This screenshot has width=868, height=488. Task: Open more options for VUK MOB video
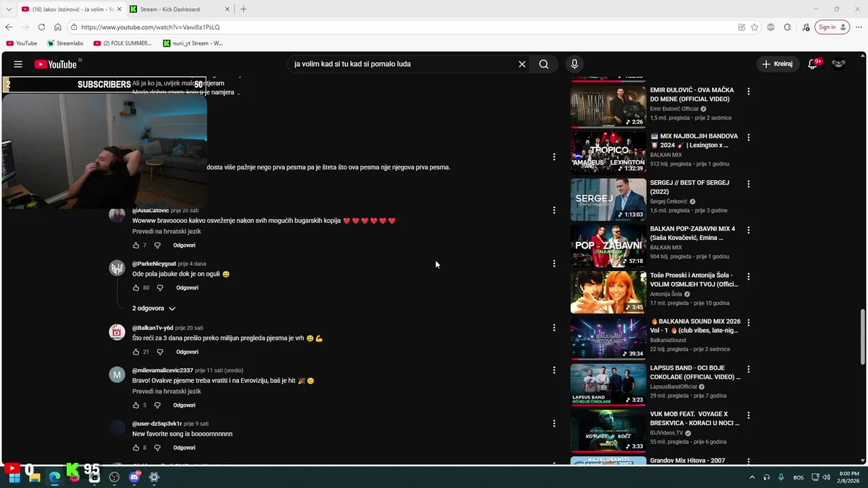pos(749,415)
